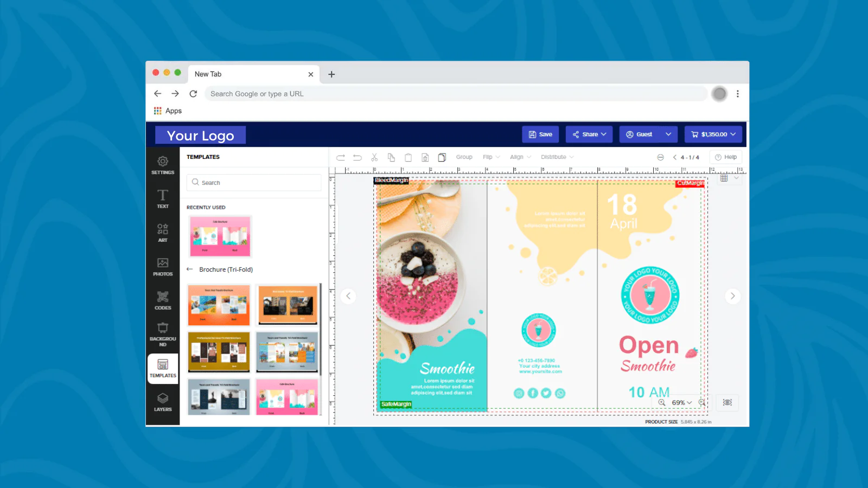868x488 pixels.
Task: Toggle the grid display icon
Action: pos(724,178)
